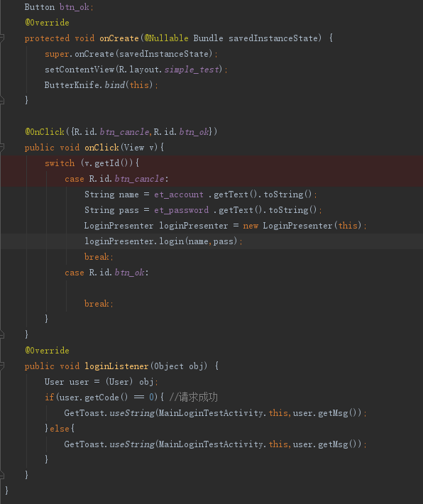Screen dimensions: 423x504
Task: Click btn_ok in the second case label
Action: coord(129,273)
